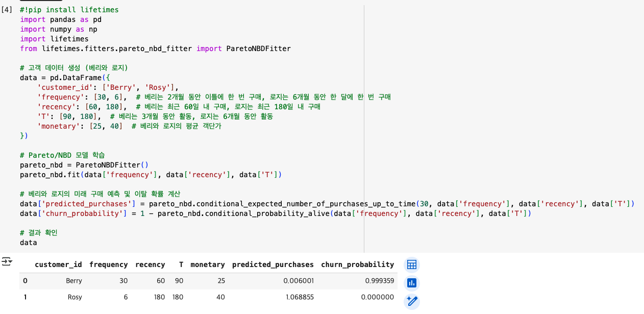Click Rosy's frequency value 6
Image resolution: width=644 pixels, height=314 pixels.
pos(126,297)
